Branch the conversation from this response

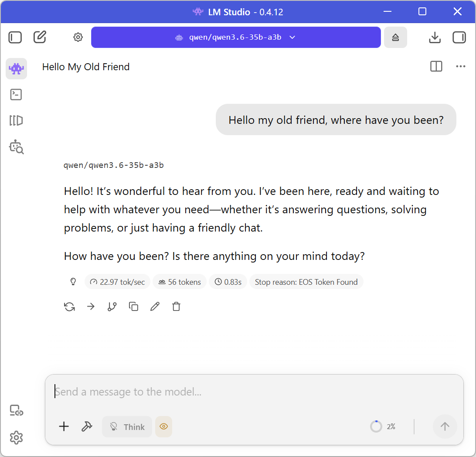pyautogui.click(x=112, y=307)
